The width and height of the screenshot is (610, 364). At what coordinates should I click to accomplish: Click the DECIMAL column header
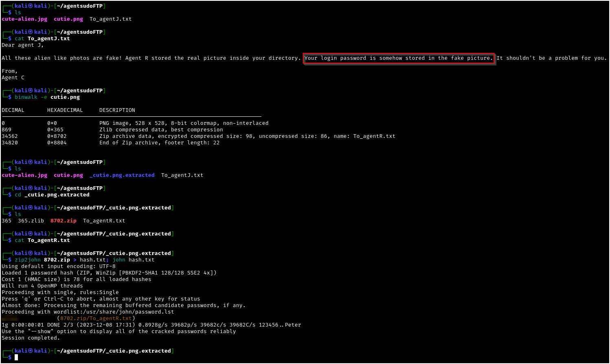point(13,110)
